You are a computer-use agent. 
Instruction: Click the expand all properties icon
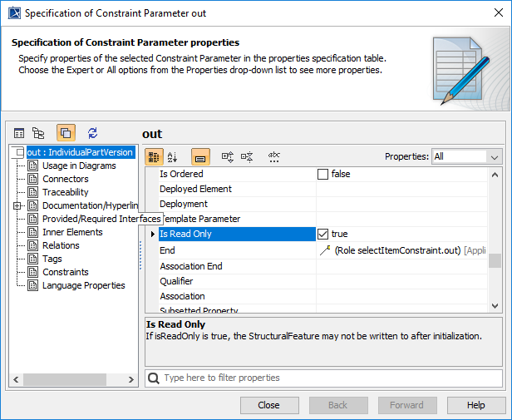tap(228, 156)
